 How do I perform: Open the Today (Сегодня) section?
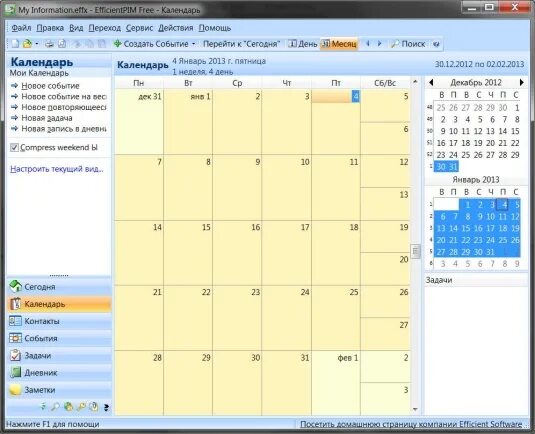point(59,287)
